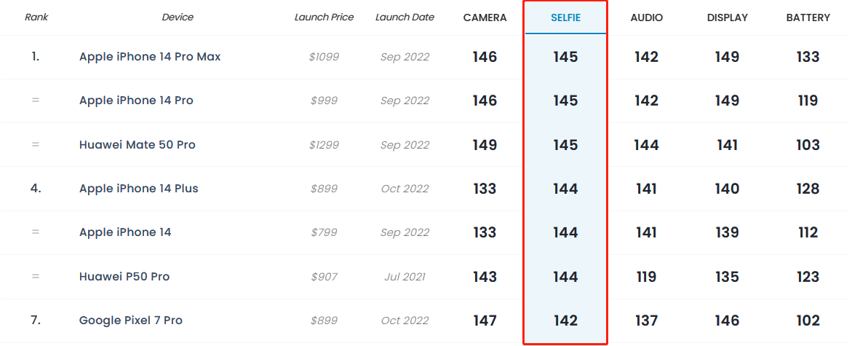The height and width of the screenshot is (346, 868).
Task: Open Huawei Mate 50 Pro details
Action: click(137, 145)
